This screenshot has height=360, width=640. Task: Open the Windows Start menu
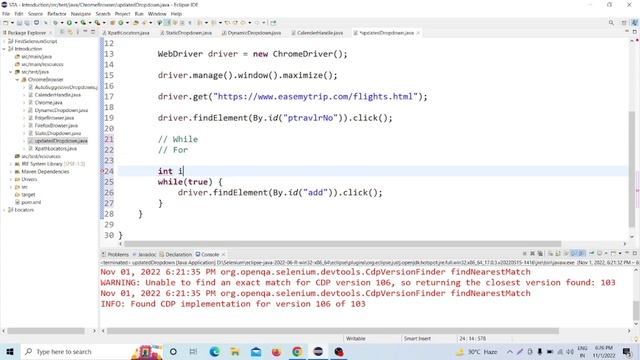pyautogui.click(x=10, y=351)
